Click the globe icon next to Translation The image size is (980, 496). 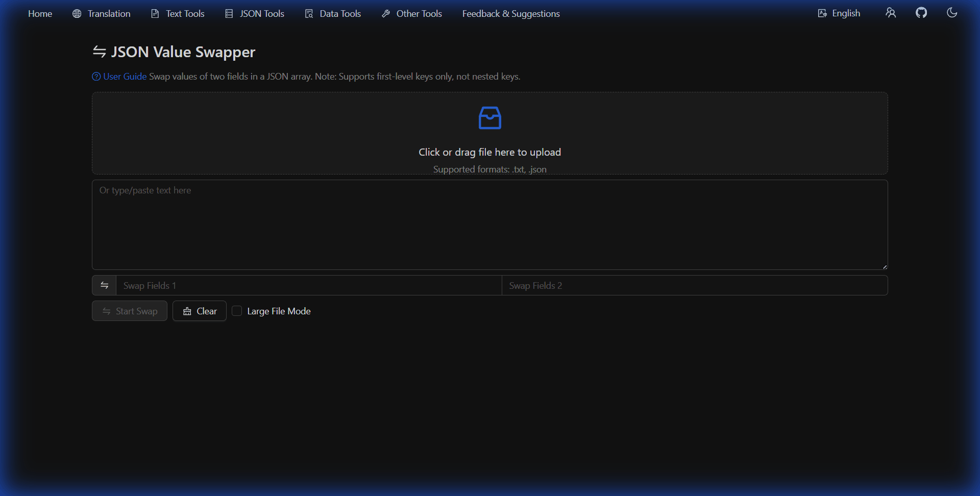77,14
